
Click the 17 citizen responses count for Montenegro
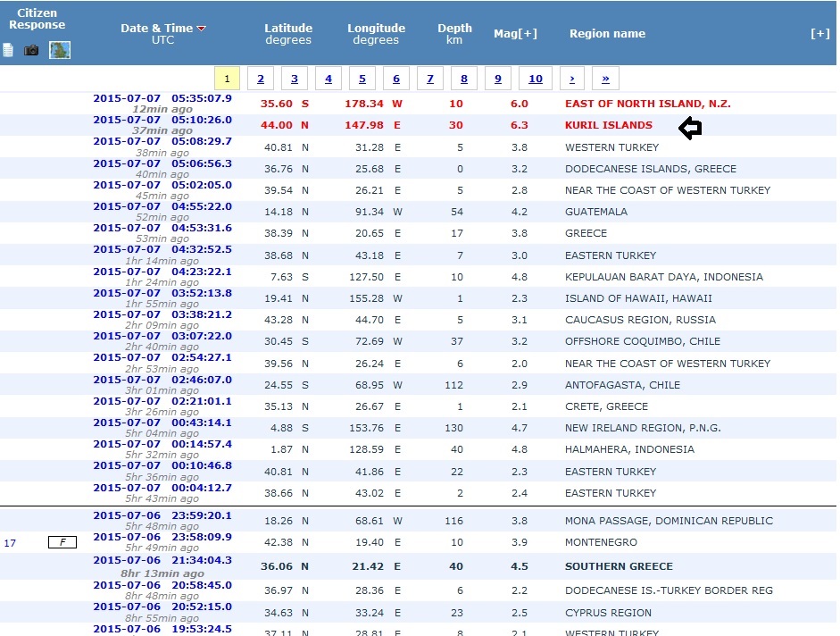tap(10, 543)
